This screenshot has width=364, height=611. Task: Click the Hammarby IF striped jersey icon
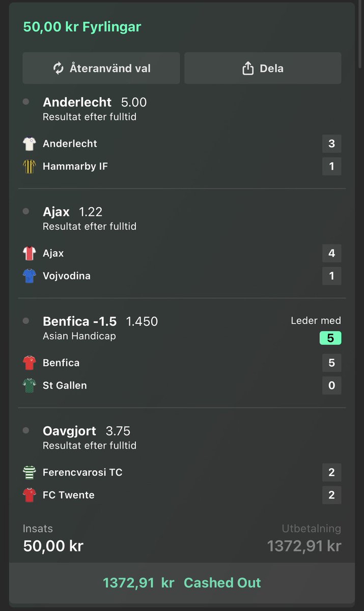[30, 166]
